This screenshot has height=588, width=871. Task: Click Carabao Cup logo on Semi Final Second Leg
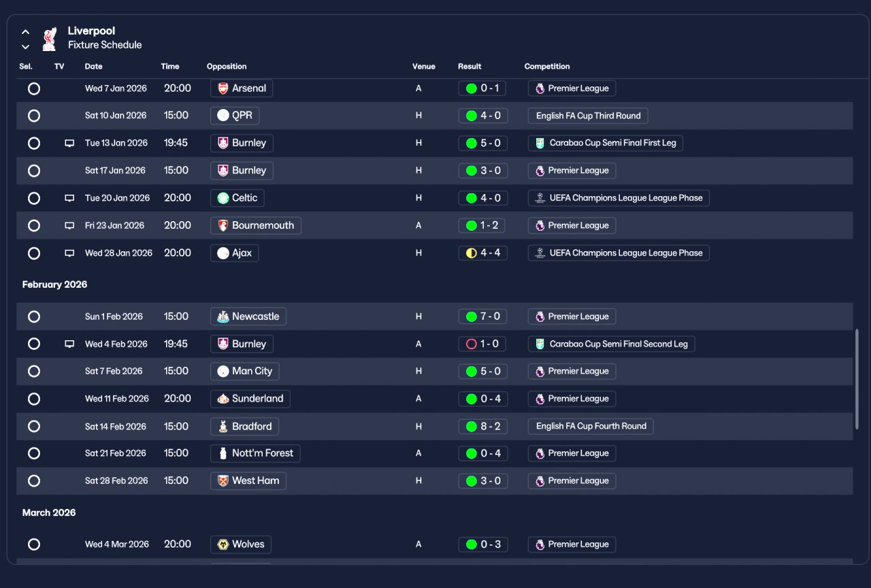540,344
